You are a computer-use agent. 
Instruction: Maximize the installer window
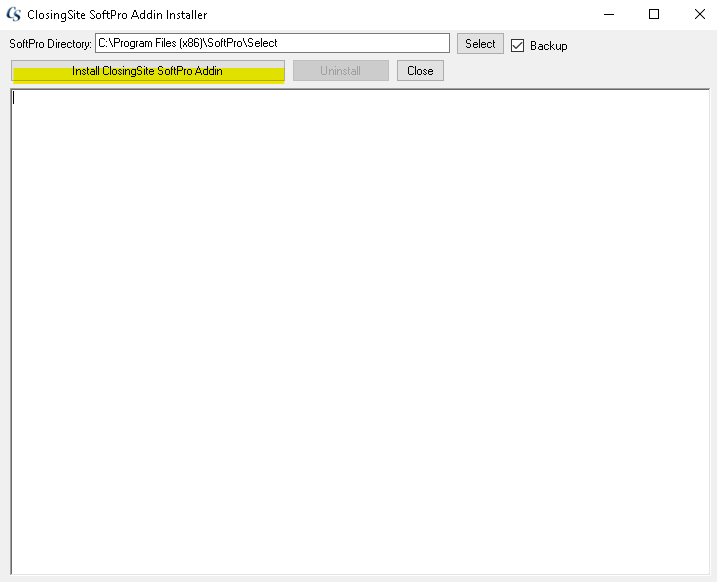(x=654, y=15)
